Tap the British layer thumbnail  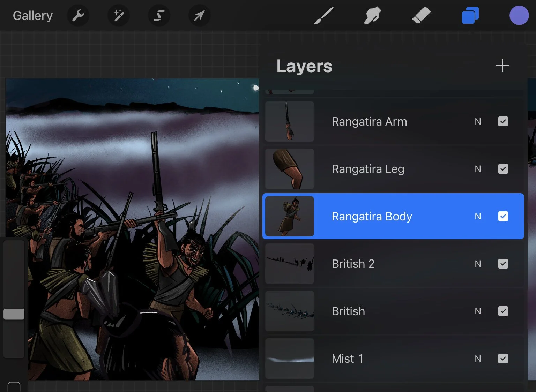tap(290, 311)
